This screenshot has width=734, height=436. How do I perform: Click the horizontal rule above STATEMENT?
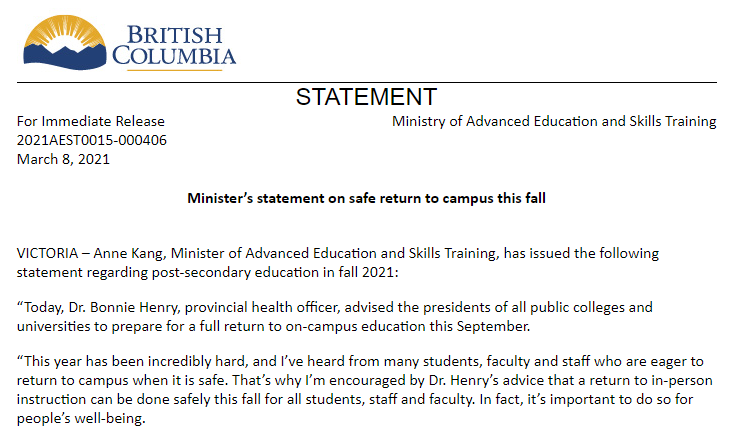(366, 82)
